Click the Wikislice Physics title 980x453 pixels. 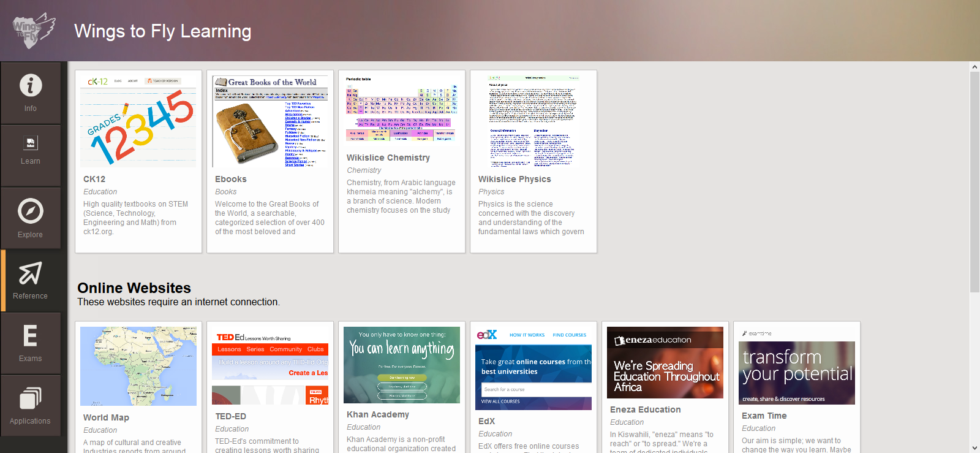click(514, 179)
